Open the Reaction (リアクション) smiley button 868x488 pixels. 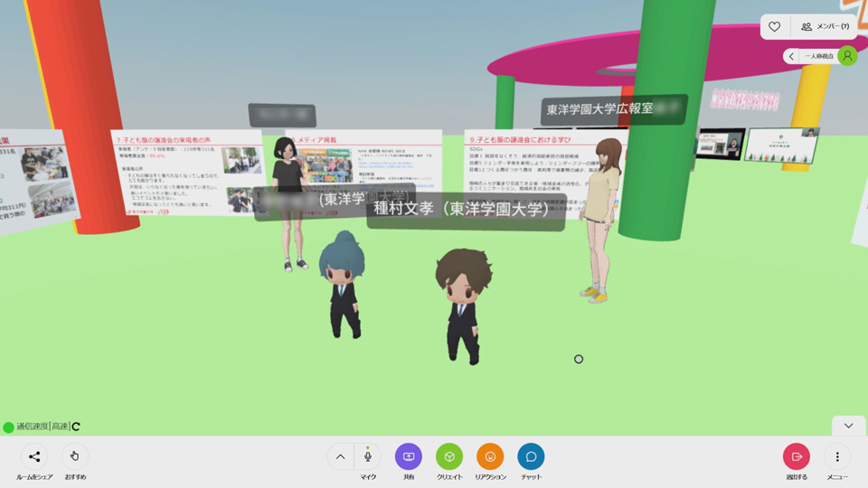(x=490, y=456)
